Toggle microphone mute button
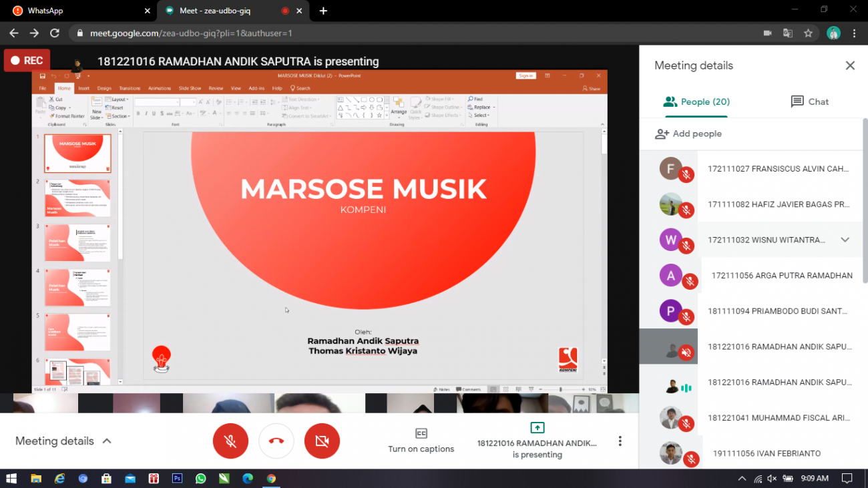868x488 pixels. (x=230, y=441)
